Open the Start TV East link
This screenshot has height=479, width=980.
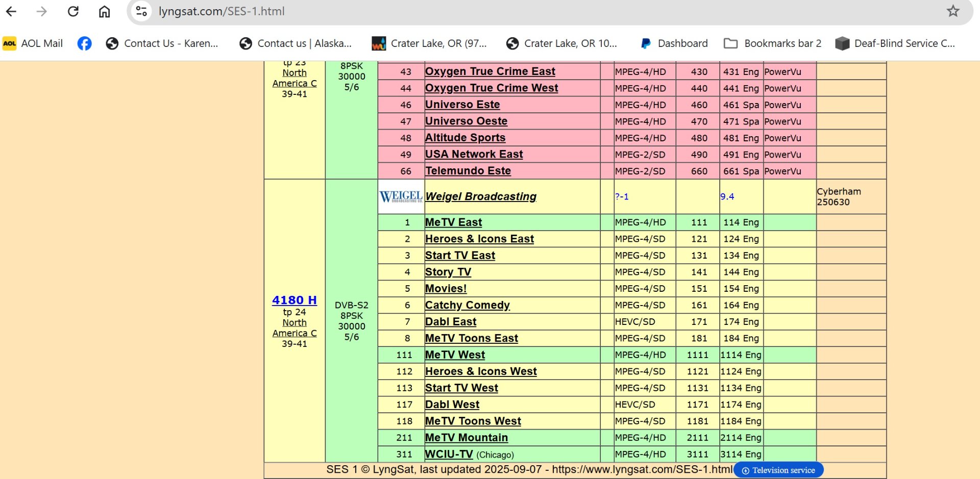[460, 256]
